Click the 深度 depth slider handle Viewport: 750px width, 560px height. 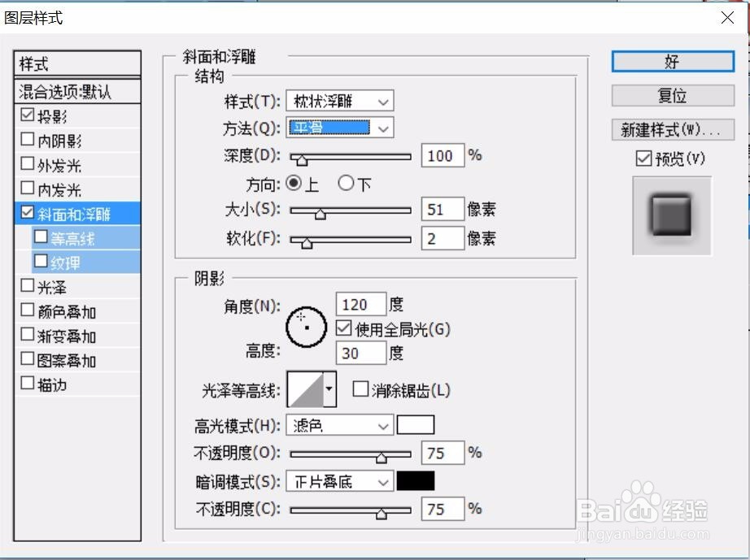point(302,159)
